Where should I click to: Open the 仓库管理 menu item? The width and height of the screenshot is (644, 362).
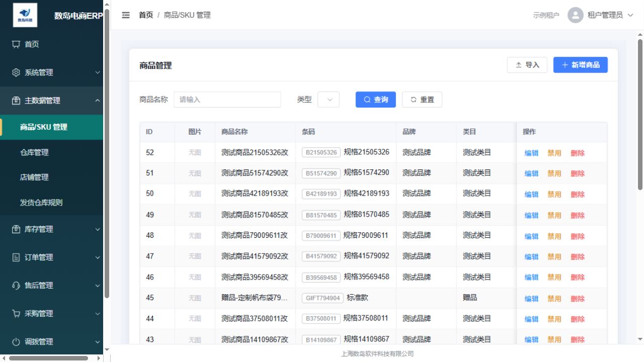point(51,152)
